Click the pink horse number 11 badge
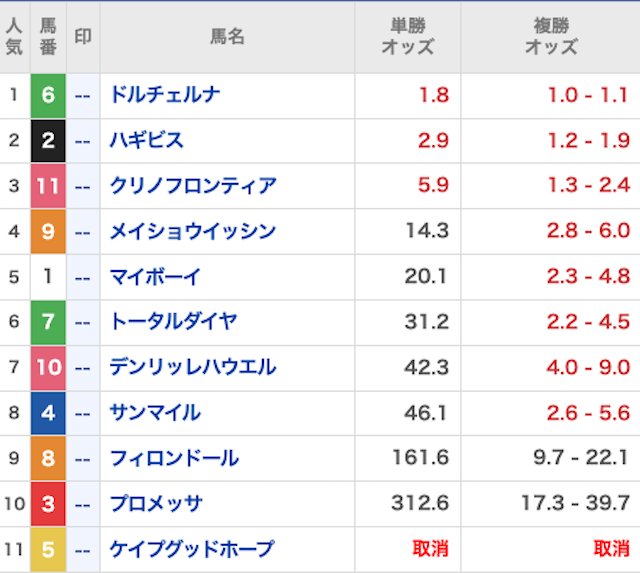Screen dimensions: 640x573 point(48,186)
